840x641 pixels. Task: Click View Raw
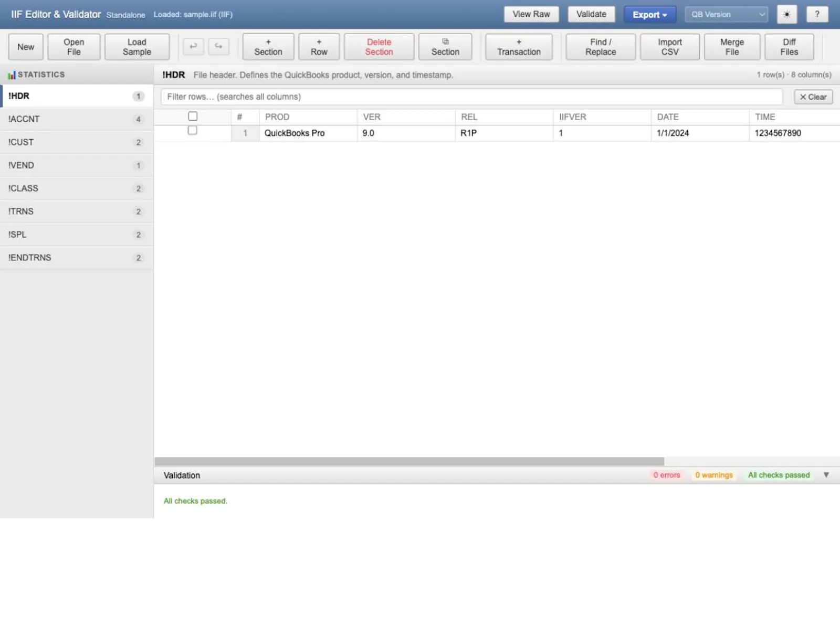coord(531,14)
